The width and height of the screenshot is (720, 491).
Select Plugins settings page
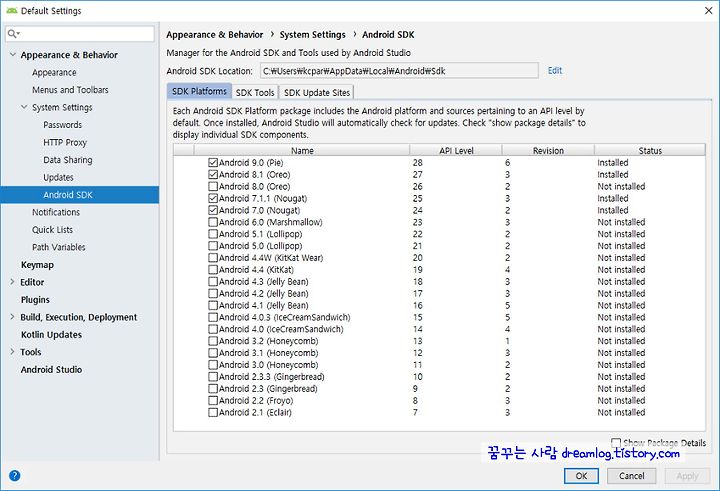coord(35,300)
